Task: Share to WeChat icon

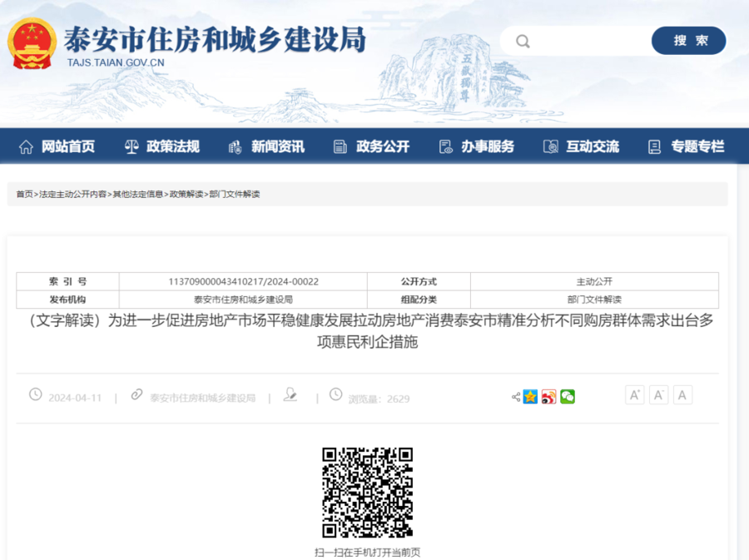Action: (x=568, y=397)
